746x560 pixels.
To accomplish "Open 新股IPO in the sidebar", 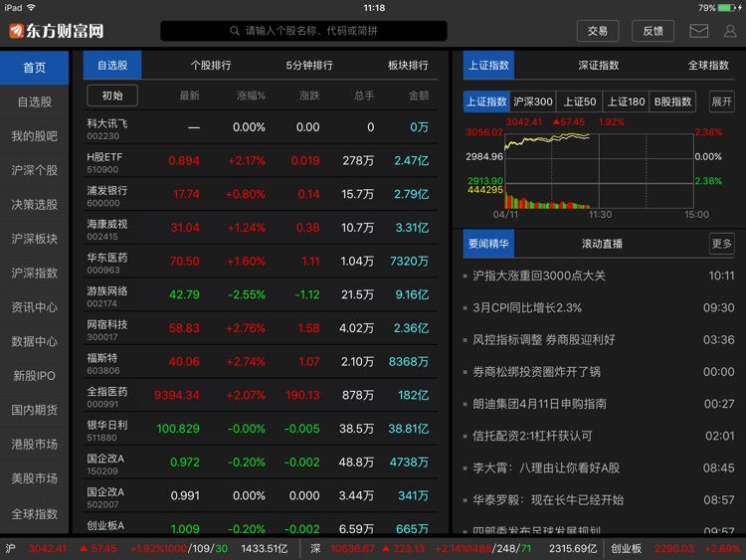I will (x=34, y=376).
